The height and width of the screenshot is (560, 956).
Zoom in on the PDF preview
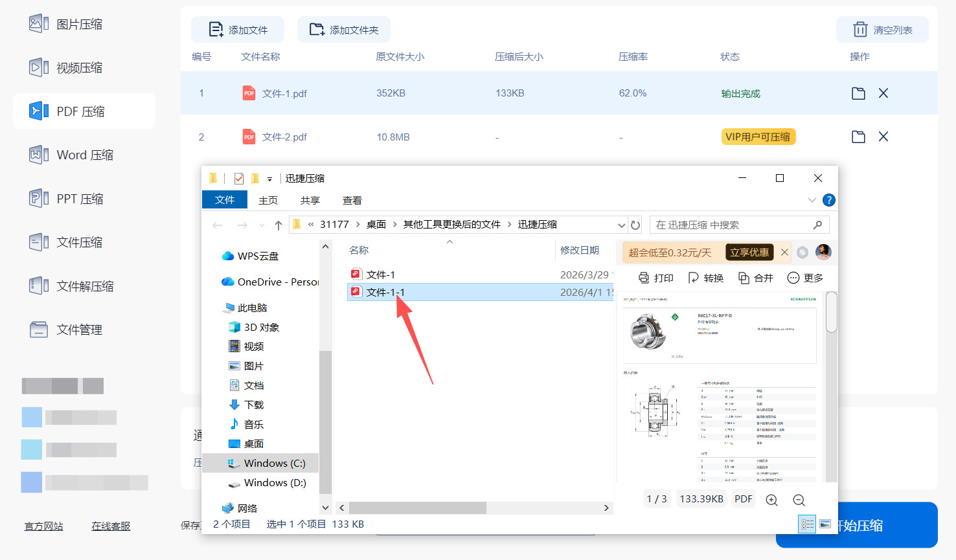click(772, 500)
